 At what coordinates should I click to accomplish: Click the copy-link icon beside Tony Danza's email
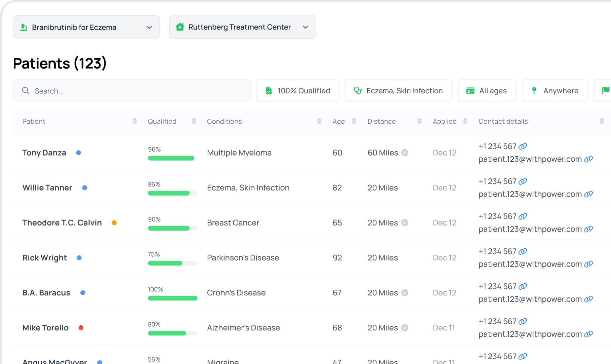(x=588, y=159)
